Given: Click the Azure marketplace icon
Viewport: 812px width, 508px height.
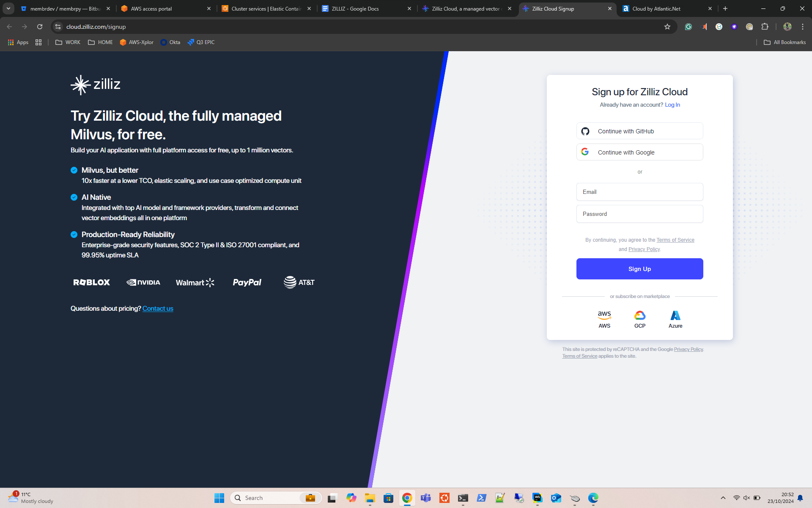Looking at the screenshot, I should click(x=675, y=319).
